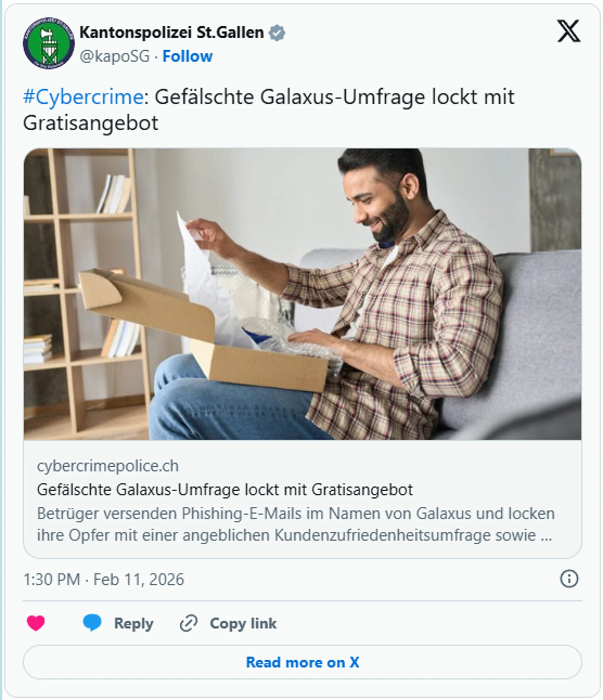Click the tweet headline text about Gratisangebot
The image size is (603, 700).
[x=269, y=110]
